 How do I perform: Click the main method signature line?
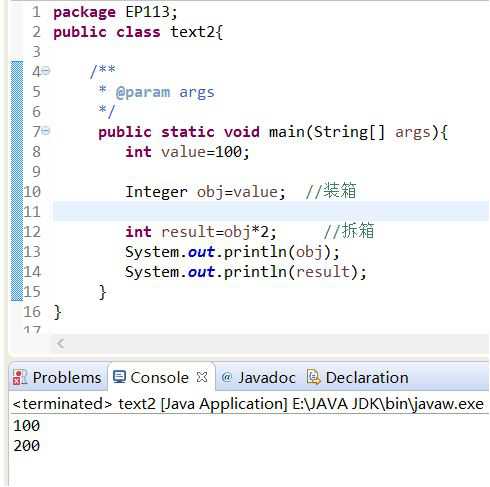[273, 132]
